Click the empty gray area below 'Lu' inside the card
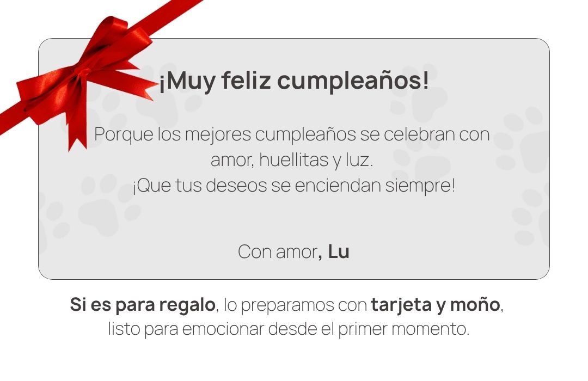Screen dimensions: 588x381 [293, 271]
